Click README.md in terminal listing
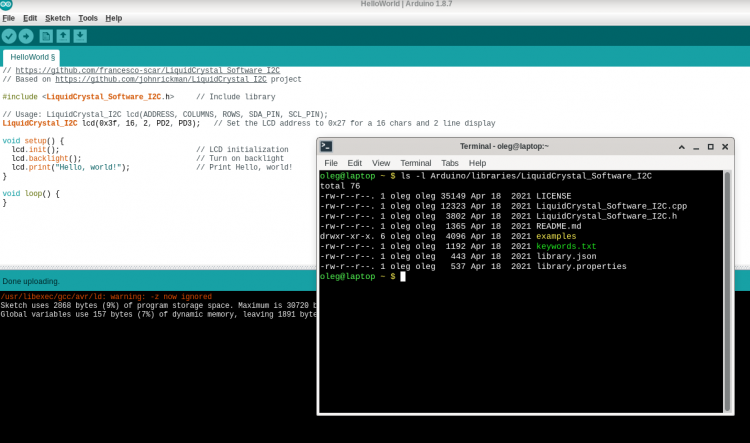 pos(559,226)
